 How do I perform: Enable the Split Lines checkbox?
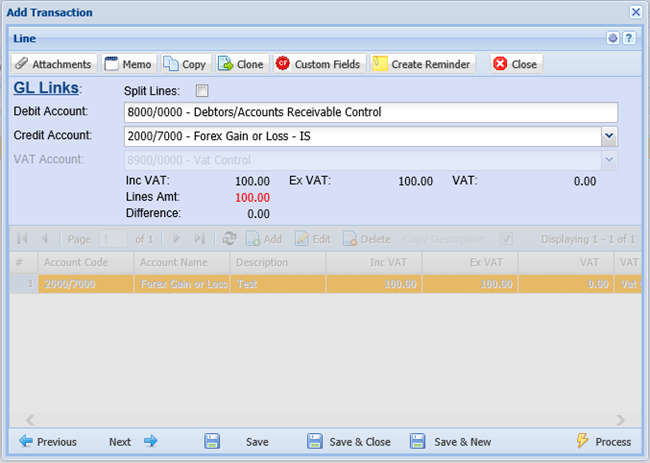coord(203,91)
